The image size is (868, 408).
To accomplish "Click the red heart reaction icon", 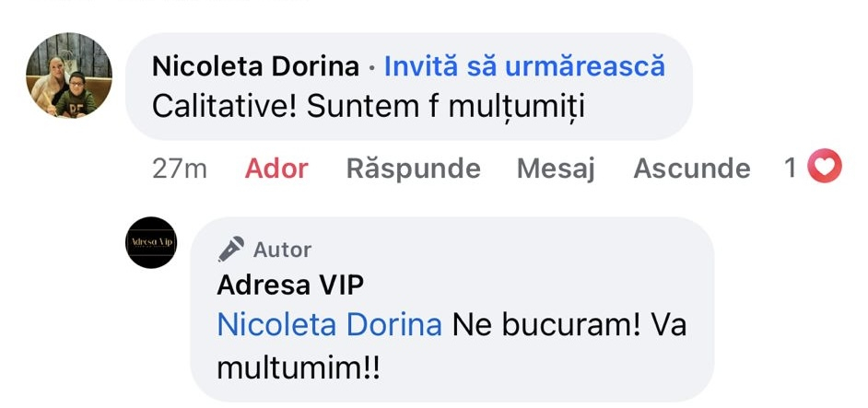I will coord(824,168).
